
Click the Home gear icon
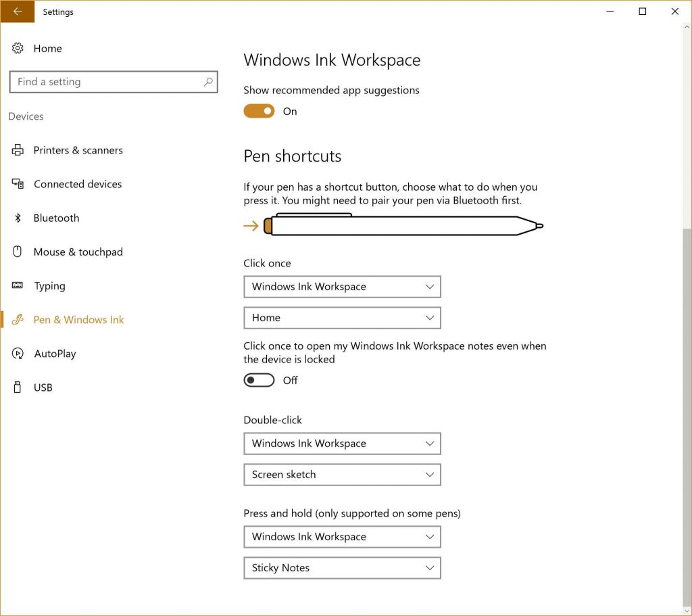click(x=17, y=48)
